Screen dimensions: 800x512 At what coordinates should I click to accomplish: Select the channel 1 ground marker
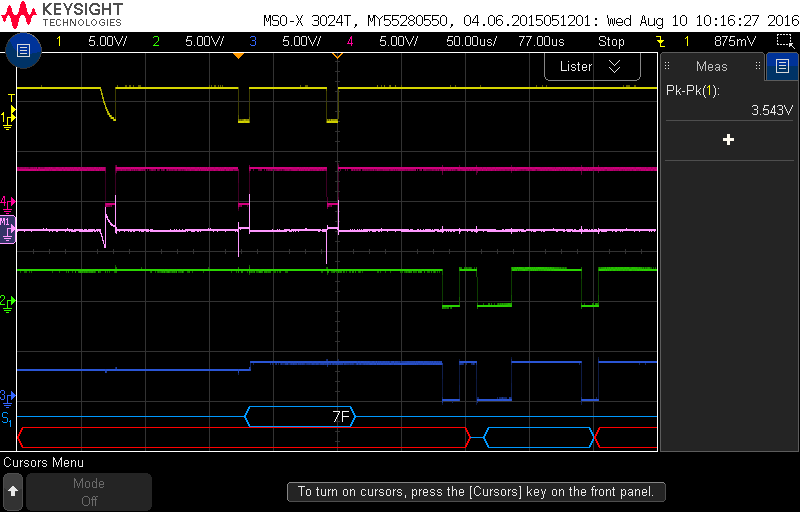[8, 120]
